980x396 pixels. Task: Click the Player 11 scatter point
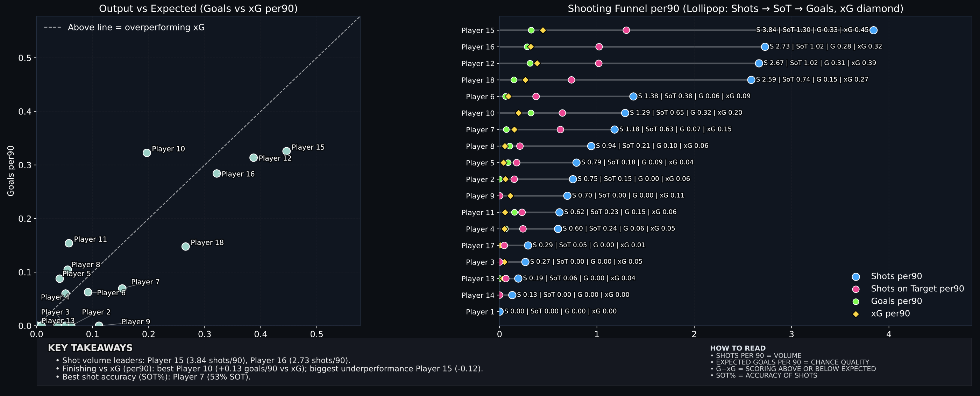tap(69, 243)
